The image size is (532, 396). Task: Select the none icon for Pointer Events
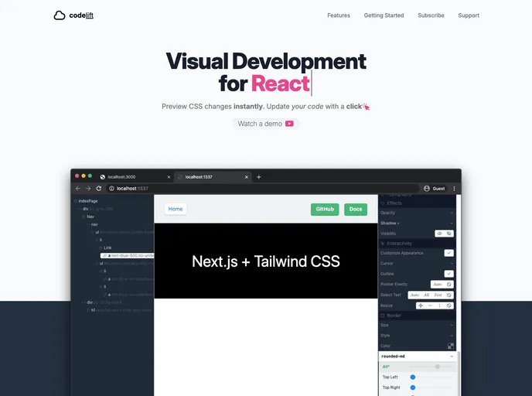[x=448, y=285]
